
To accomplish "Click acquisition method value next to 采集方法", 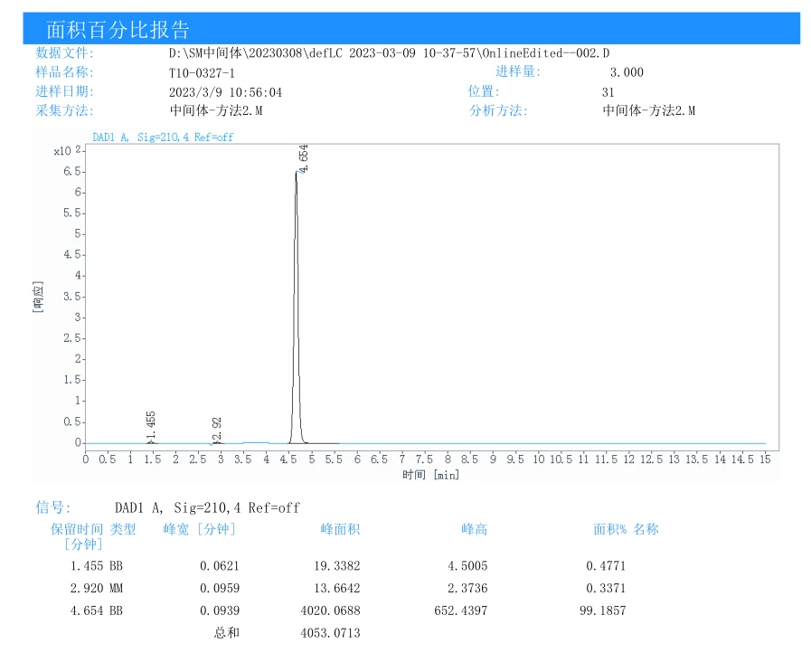I will (x=216, y=110).
